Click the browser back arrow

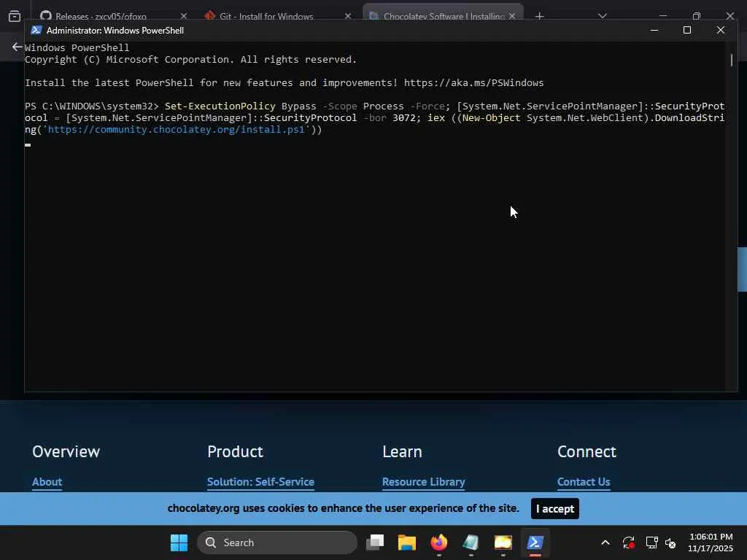(17, 47)
